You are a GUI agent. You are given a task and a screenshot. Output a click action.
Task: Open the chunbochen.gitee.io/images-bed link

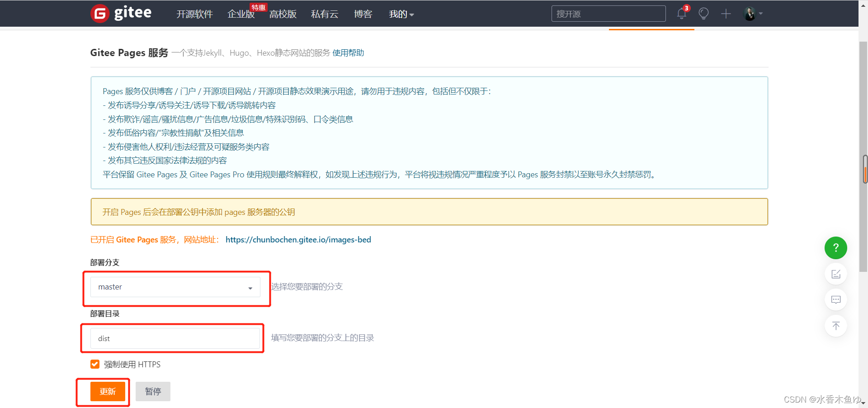point(298,240)
